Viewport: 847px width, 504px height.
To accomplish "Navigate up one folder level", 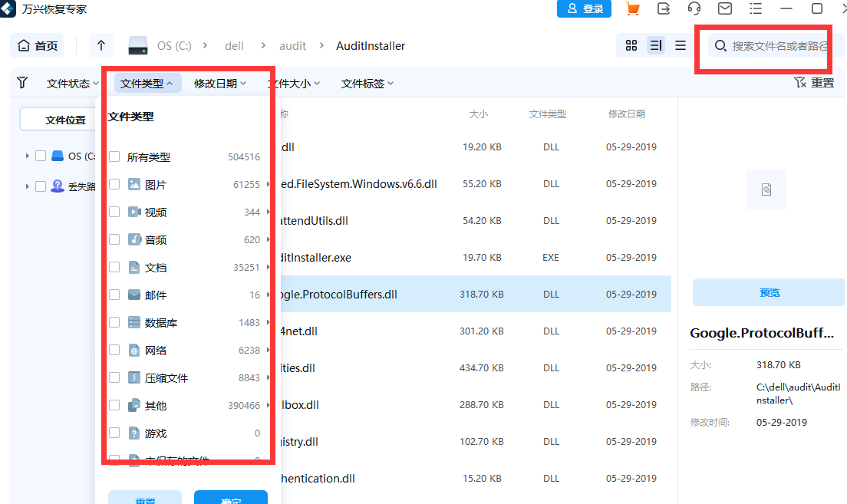I will coord(101,45).
